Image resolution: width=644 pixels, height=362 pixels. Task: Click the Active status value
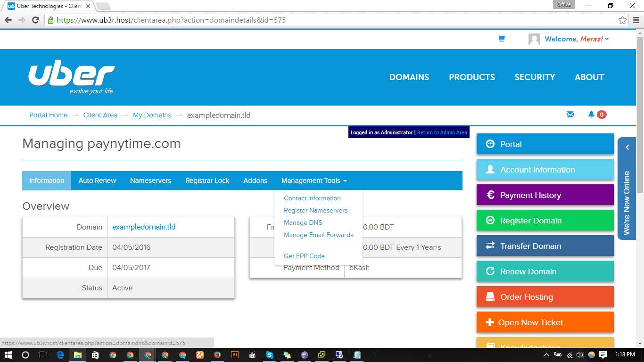pos(123,288)
